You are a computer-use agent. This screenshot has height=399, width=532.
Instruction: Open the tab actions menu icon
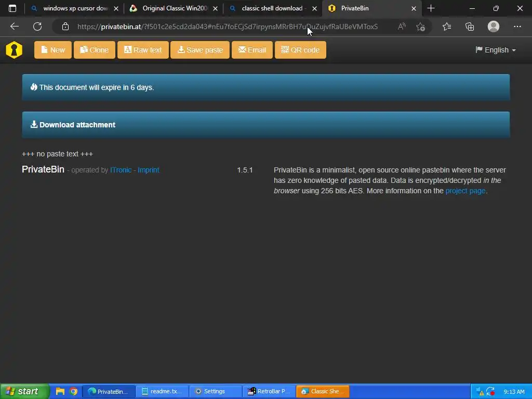click(12, 8)
